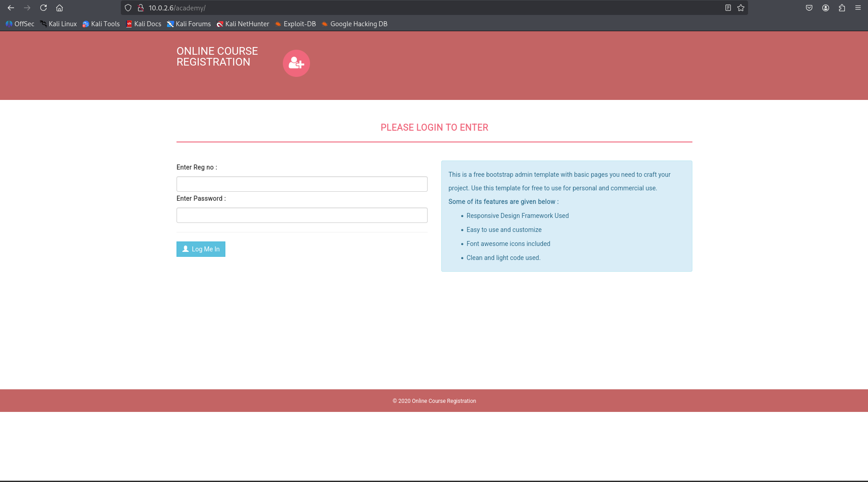The height and width of the screenshot is (482, 868).
Task: Click the address bar URL 10.0.2.6/academy/
Action: click(177, 8)
